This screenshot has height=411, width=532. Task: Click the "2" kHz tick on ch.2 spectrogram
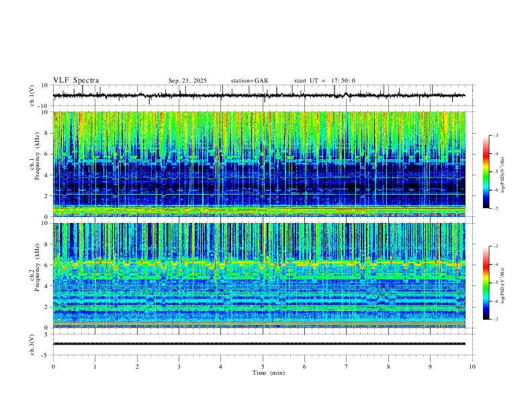[47, 307]
